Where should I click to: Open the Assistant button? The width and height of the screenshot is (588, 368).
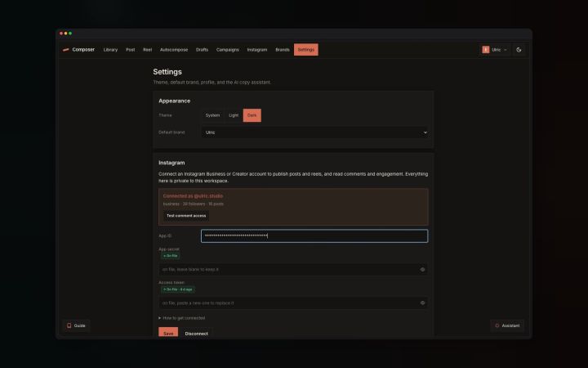[507, 325]
